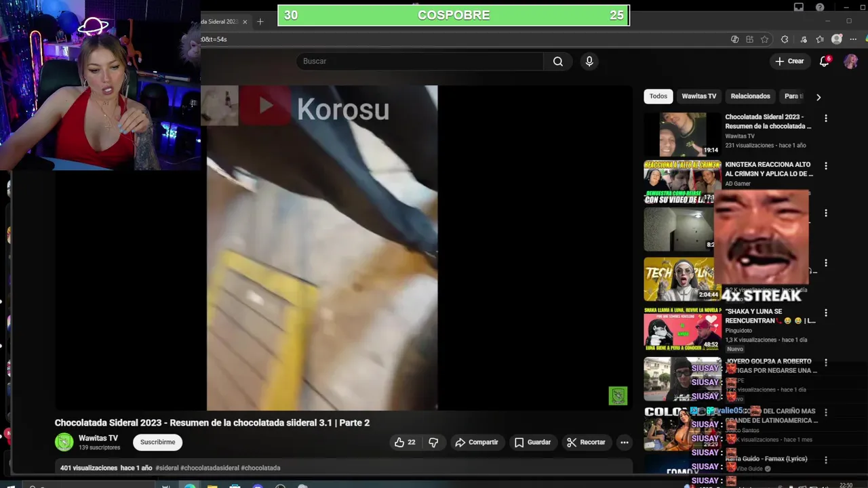Click the Compartir button
This screenshot has height=488, width=868.
pos(477,442)
